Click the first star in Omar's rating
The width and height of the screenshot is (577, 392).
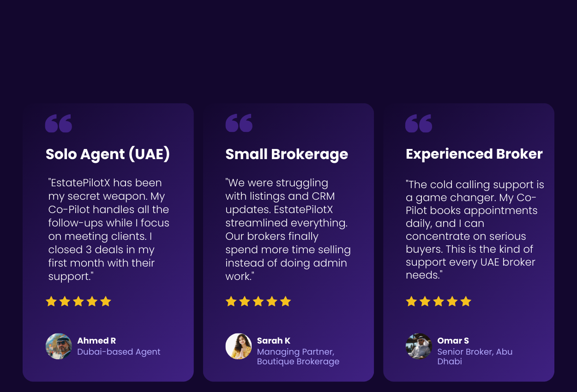pos(411,302)
